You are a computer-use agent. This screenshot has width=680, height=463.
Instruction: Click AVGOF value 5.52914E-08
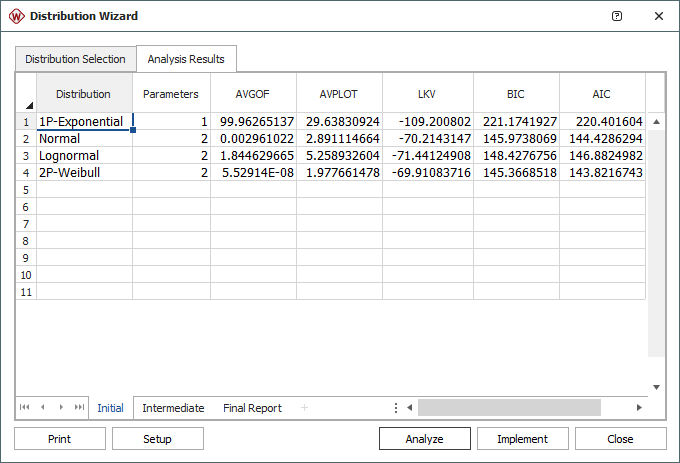[253, 173]
